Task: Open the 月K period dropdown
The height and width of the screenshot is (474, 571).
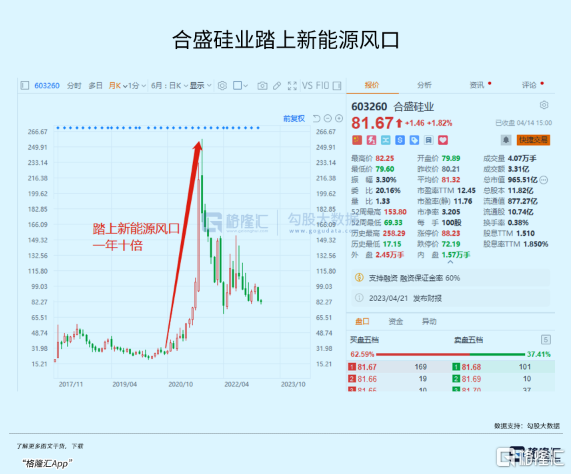Action: coord(118,86)
